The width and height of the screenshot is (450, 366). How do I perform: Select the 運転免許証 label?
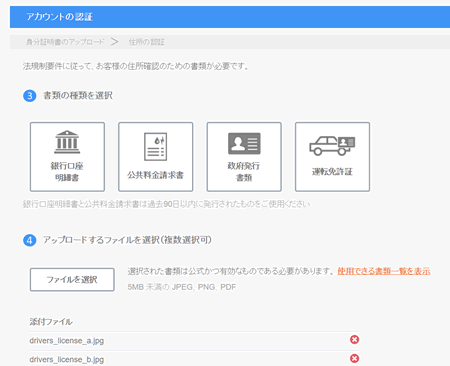(332, 172)
